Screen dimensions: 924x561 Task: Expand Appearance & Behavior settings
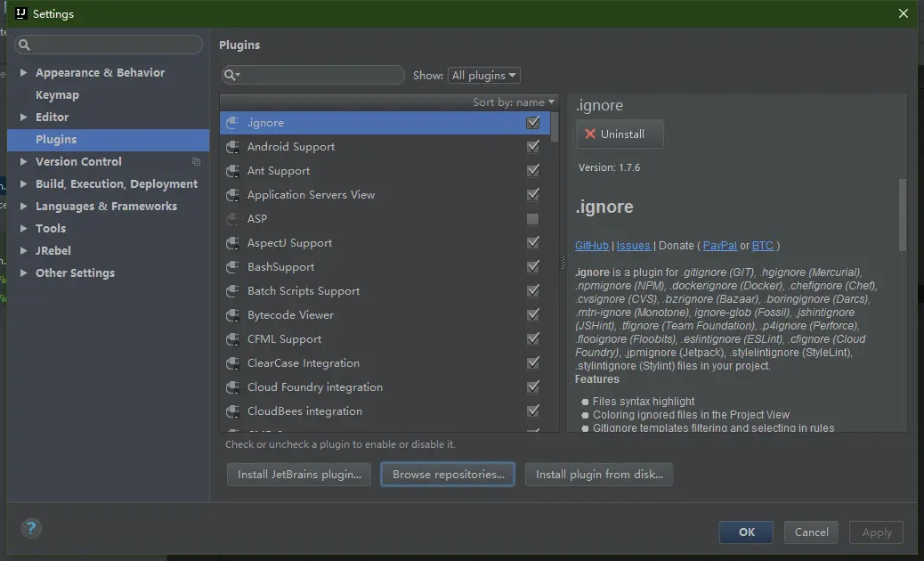[23, 72]
